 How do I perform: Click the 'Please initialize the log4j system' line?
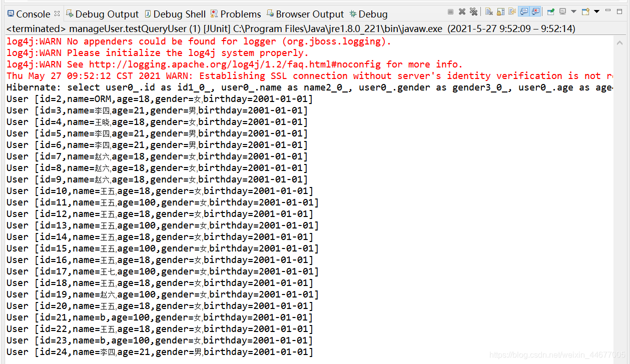[x=158, y=53]
